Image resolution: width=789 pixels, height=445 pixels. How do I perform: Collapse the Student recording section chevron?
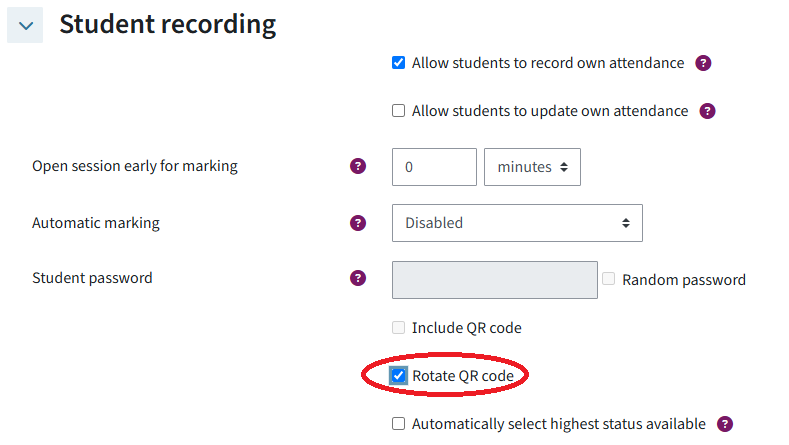coord(25,25)
